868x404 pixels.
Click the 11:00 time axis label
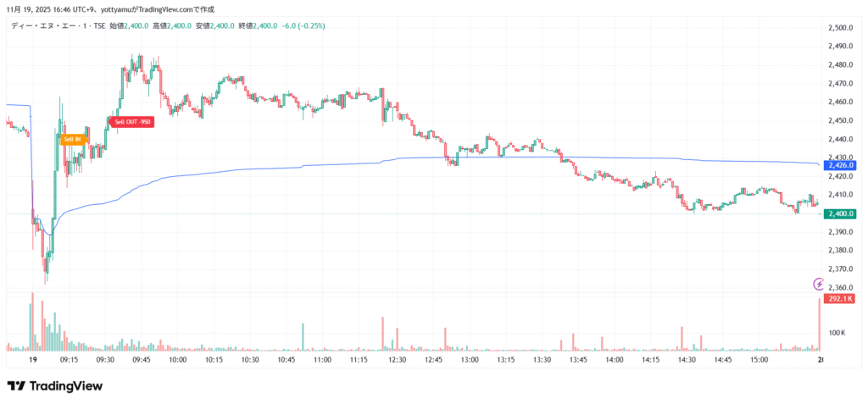click(323, 360)
